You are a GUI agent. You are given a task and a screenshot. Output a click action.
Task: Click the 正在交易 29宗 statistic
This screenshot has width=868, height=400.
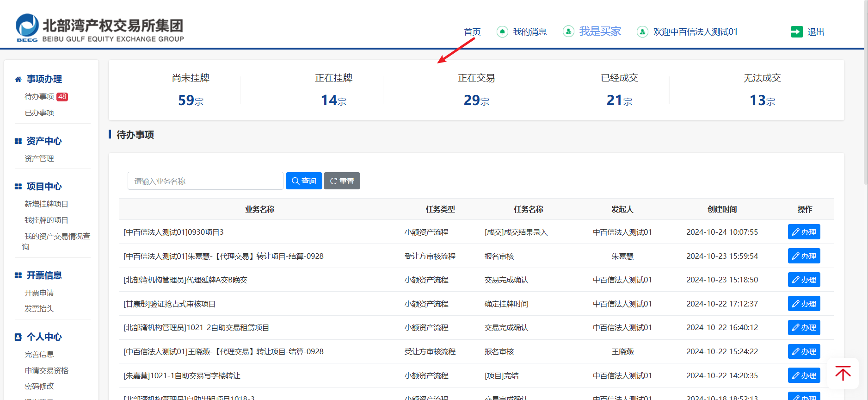pyautogui.click(x=476, y=90)
